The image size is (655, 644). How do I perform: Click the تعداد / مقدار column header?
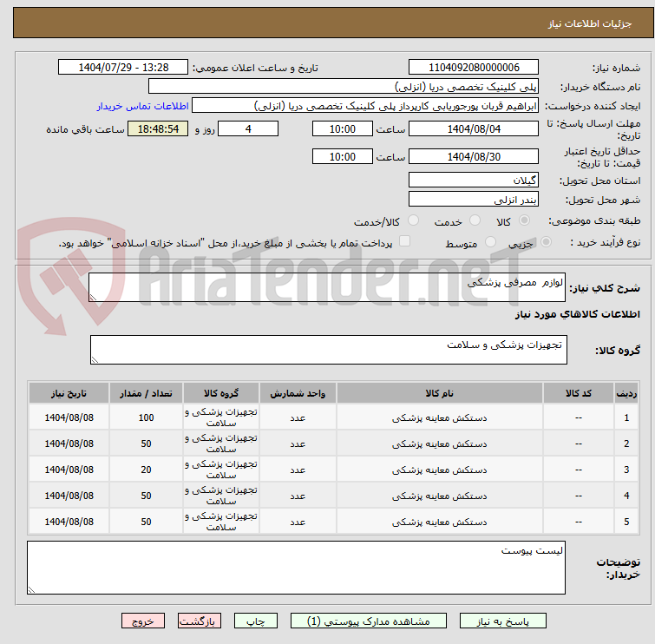146,393
